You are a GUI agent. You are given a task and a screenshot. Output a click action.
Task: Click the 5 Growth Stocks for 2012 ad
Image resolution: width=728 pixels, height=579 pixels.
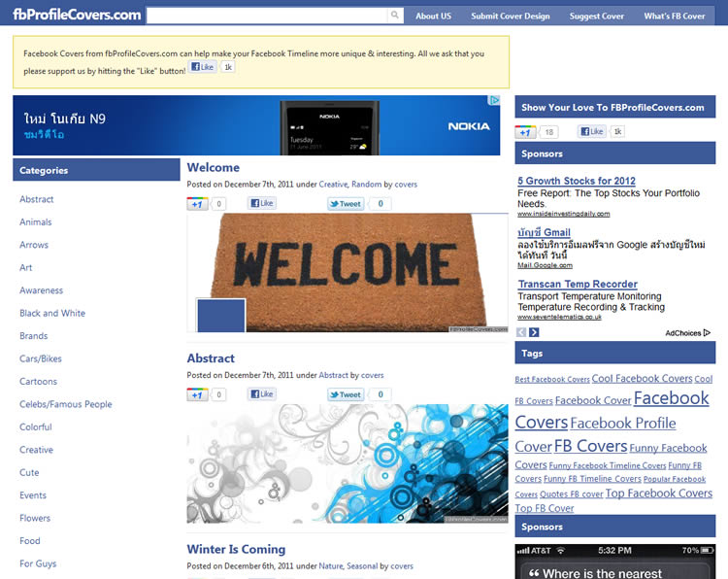577,181
